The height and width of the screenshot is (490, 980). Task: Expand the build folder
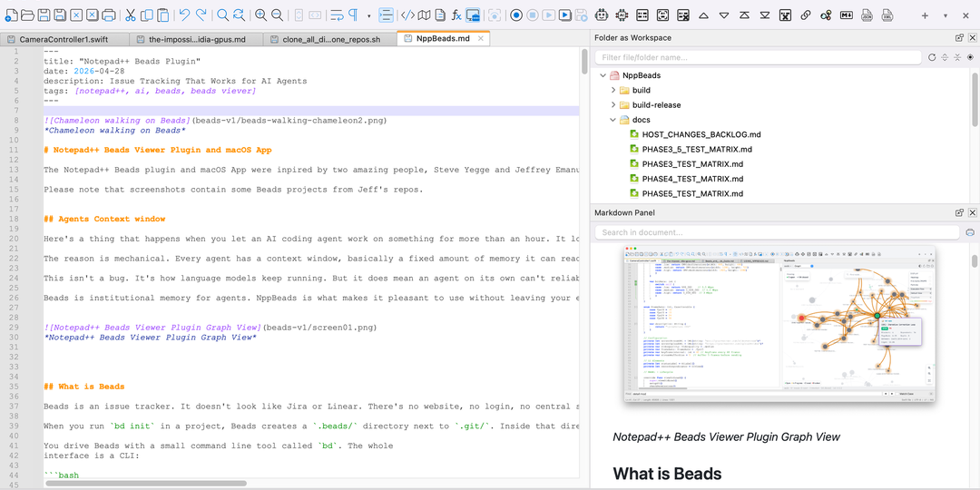613,90
